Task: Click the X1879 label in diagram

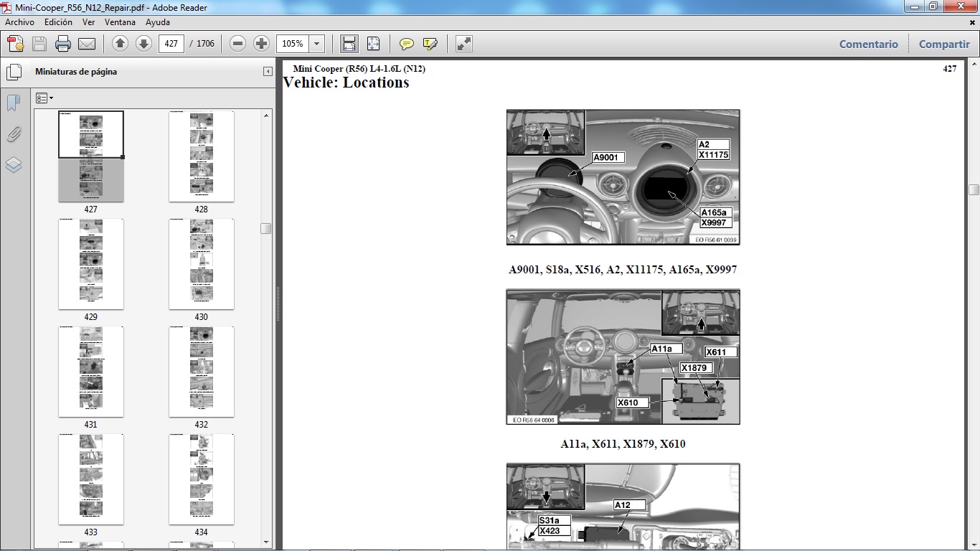Action: click(x=694, y=368)
